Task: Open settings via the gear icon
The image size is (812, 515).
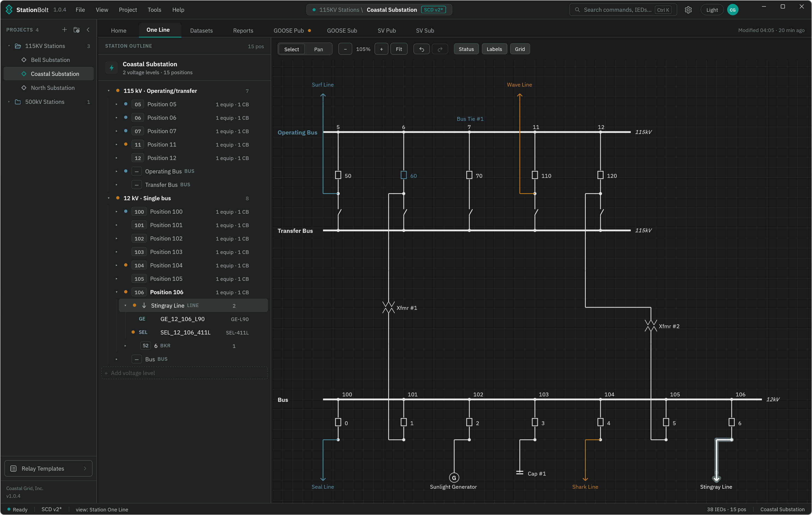Action: pos(688,10)
